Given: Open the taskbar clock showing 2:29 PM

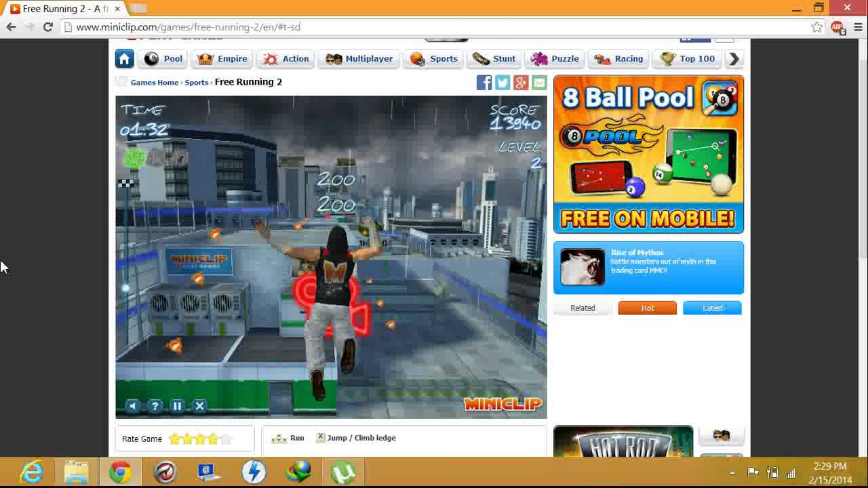Looking at the screenshot, I should (830, 472).
